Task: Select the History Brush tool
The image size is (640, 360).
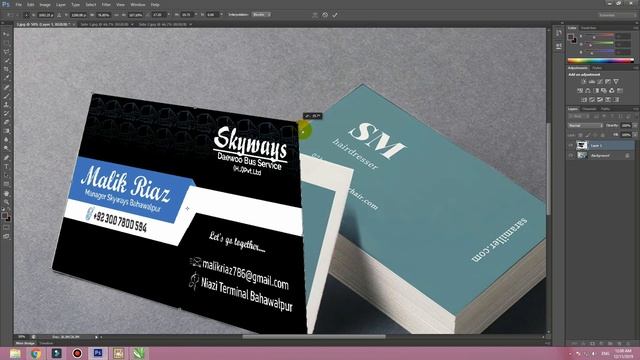Action: [x=6, y=113]
